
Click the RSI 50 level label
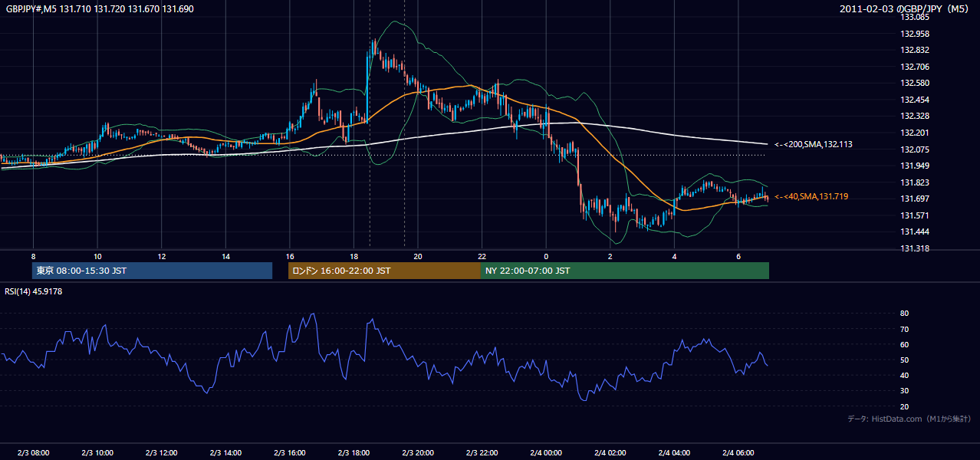(905, 360)
